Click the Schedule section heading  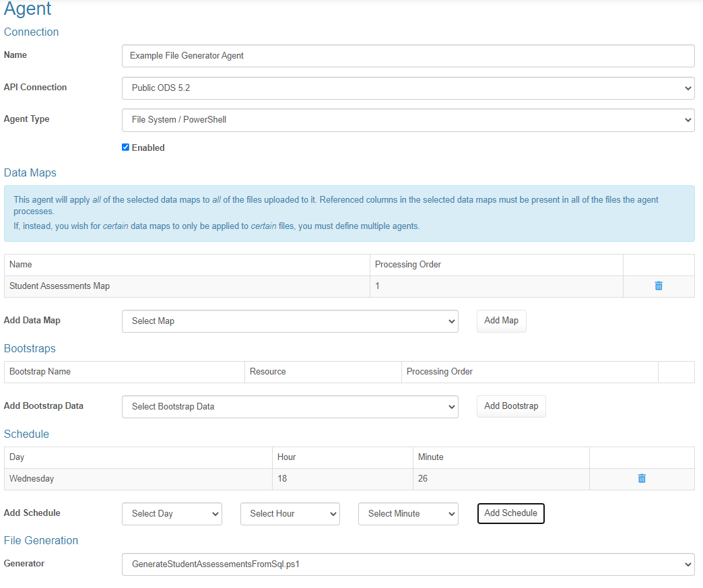(26, 434)
